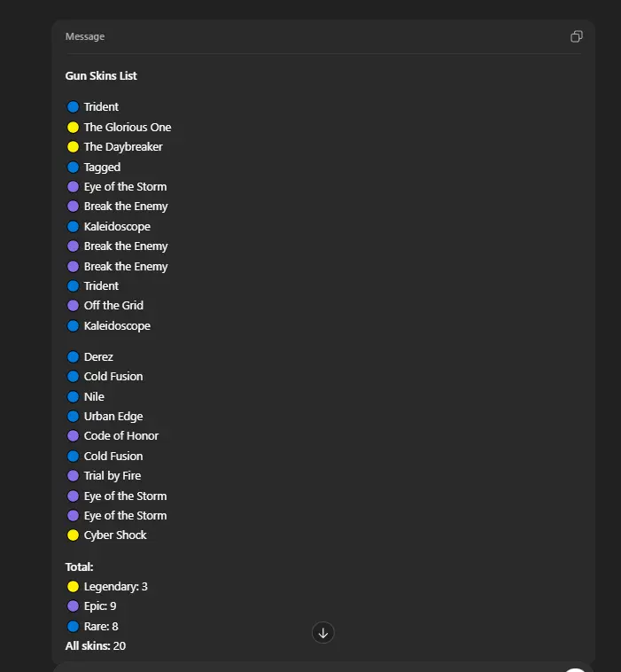Click the All skins: 20 line
Viewport: 621px width, 672px height.
[x=96, y=645]
